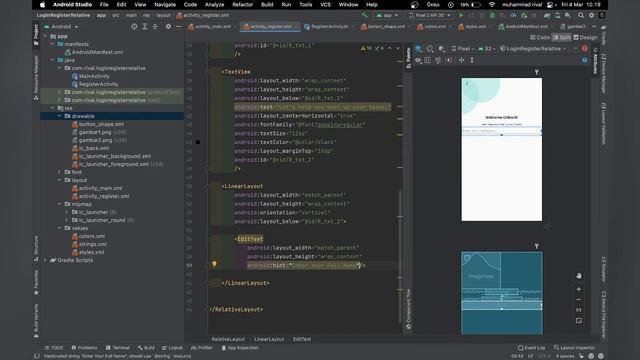Switch editor to Code view
640x360 pixels.
[x=540, y=37]
